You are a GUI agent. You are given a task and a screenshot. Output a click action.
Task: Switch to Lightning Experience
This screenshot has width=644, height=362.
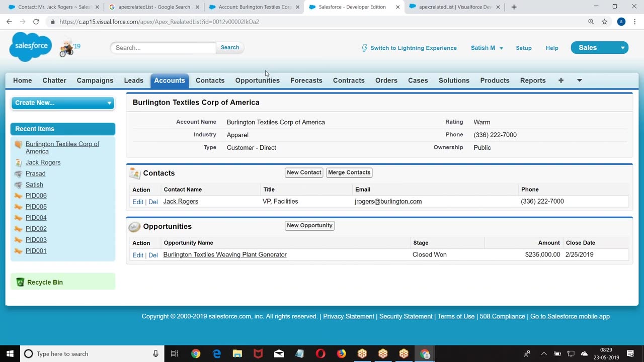tap(414, 48)
